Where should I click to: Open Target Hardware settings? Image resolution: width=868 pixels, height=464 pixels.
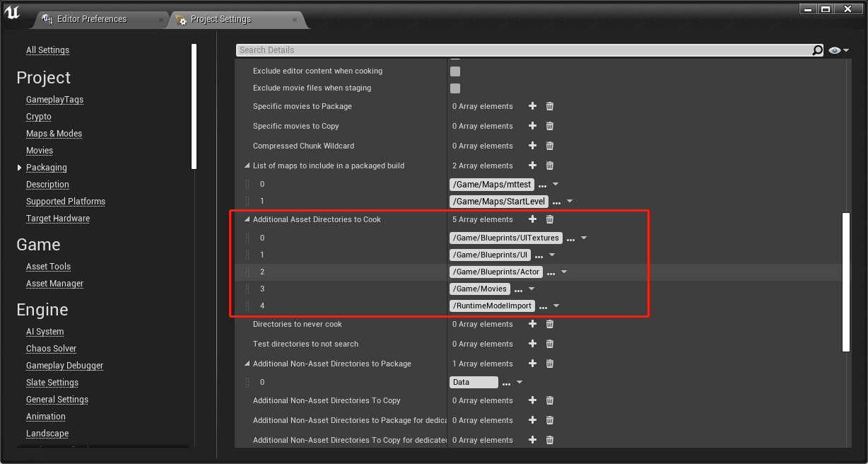pos(58,219)
